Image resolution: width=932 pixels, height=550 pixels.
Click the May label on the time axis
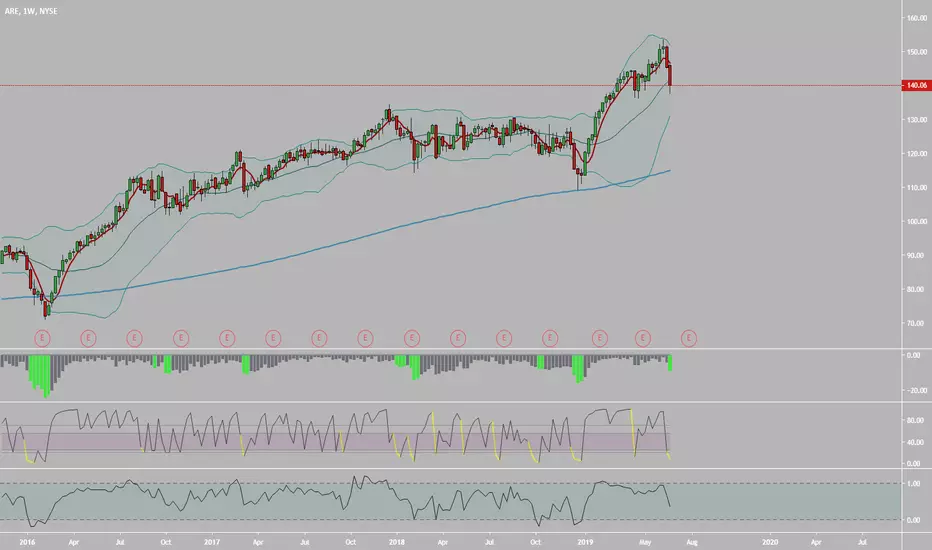point(645,542)
